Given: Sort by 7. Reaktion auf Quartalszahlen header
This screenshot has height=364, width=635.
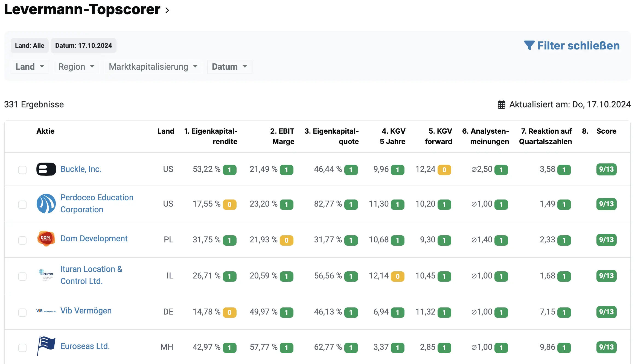Looking at the screenshot, I should click(x=546, y=136).
